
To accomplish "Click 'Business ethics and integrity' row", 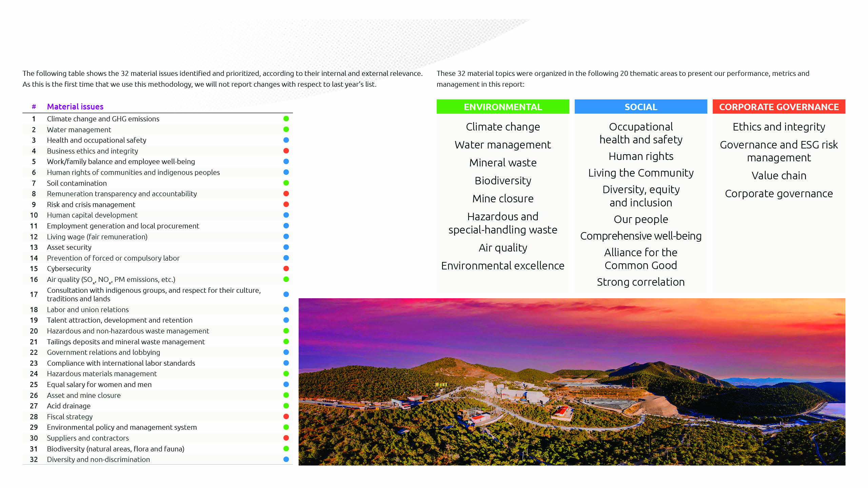I will [x=158, y=151].
